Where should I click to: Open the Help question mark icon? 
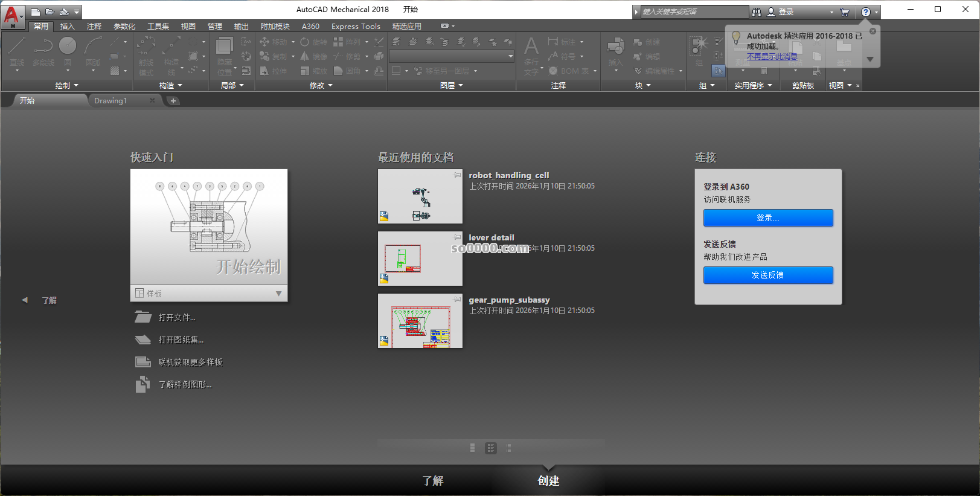tap(865, 12)
